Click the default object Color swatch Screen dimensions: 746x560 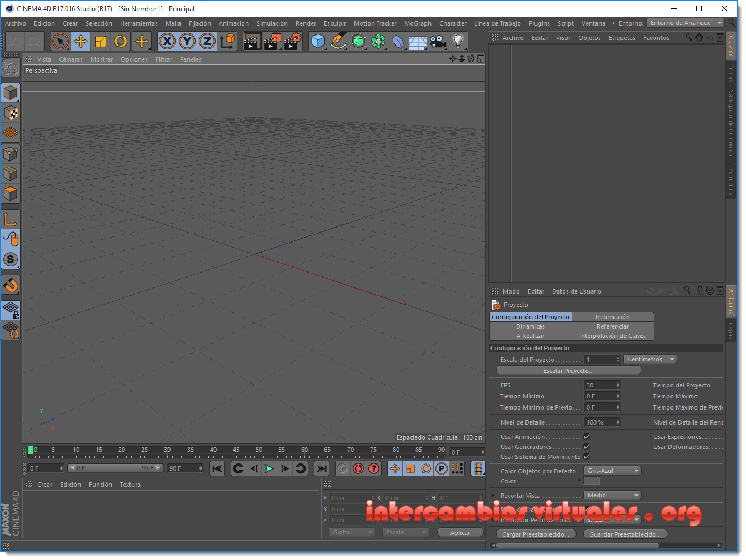coord(592,481)
